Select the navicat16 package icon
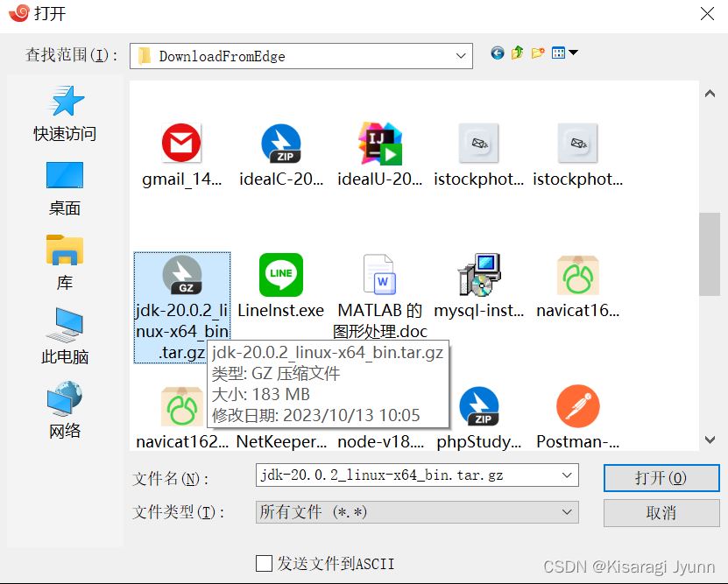The height and width of the screenshot is (584, 728). click(x=578, y=275)
